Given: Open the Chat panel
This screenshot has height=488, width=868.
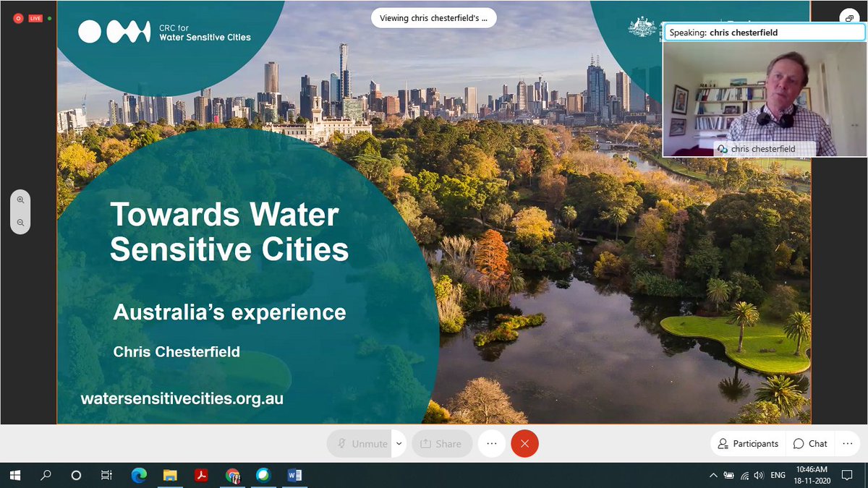Looking at the screenshot, I should [810, 444].
